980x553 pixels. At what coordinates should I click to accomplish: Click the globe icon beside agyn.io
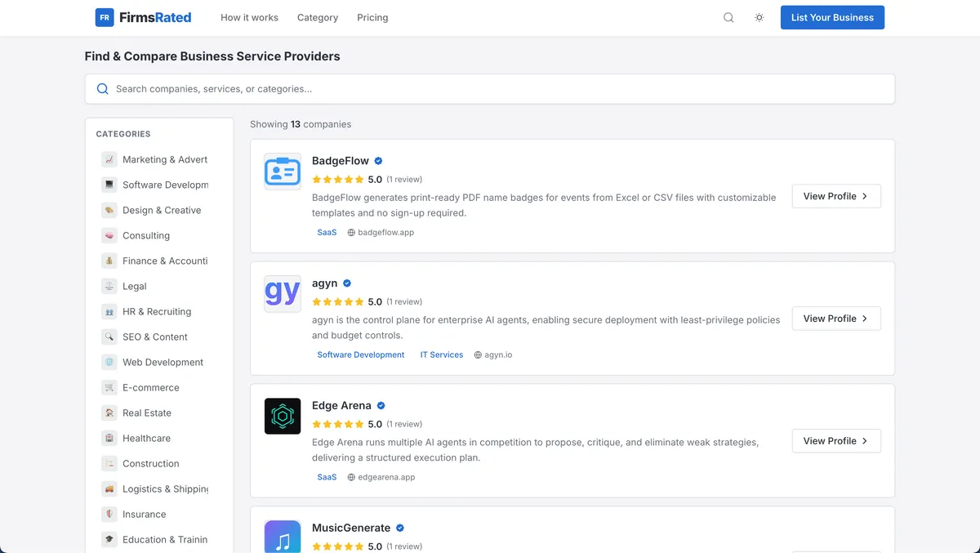click(479, 355)
